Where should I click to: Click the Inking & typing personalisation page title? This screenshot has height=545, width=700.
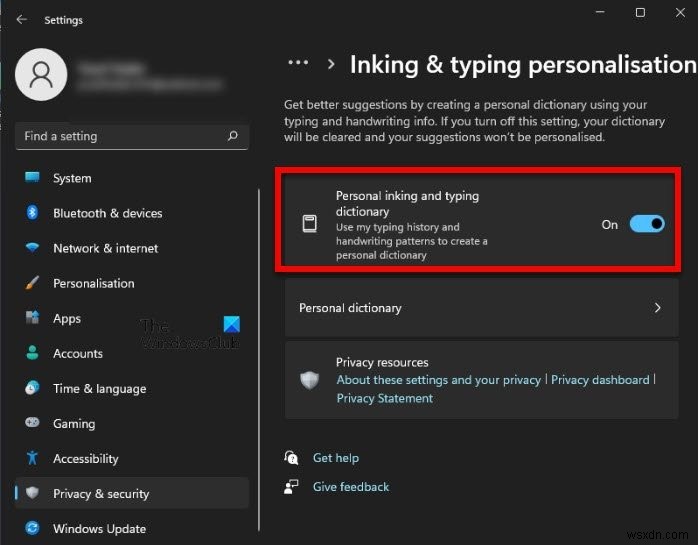pos(523,65)
